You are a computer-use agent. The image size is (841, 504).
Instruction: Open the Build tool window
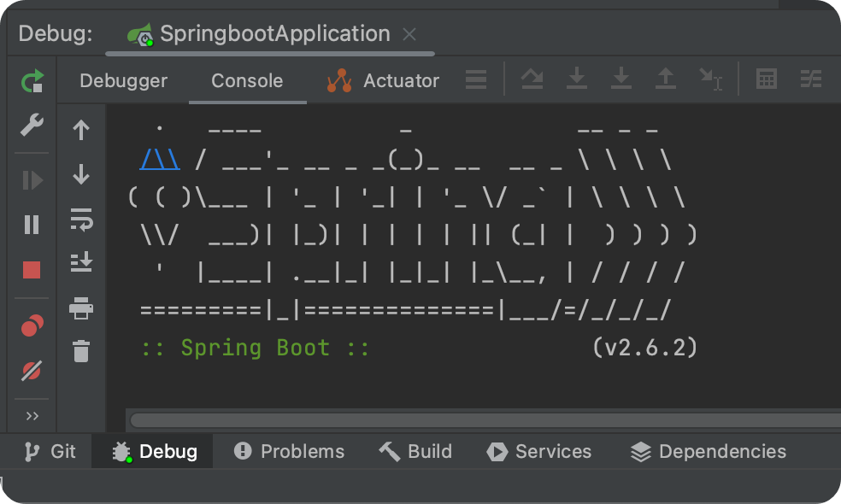tap(415, 451)
